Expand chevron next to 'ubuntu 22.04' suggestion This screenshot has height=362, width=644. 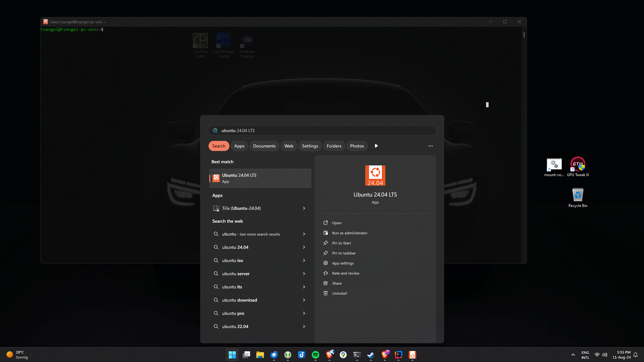(x=304, y=326)
